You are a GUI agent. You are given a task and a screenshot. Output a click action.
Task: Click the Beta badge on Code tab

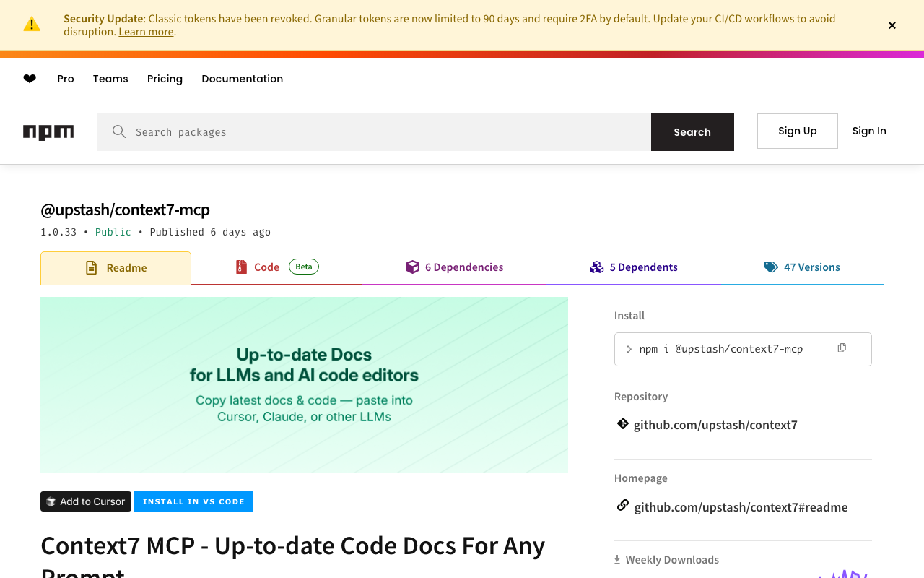pyautogui.click(x=304, y=267)
